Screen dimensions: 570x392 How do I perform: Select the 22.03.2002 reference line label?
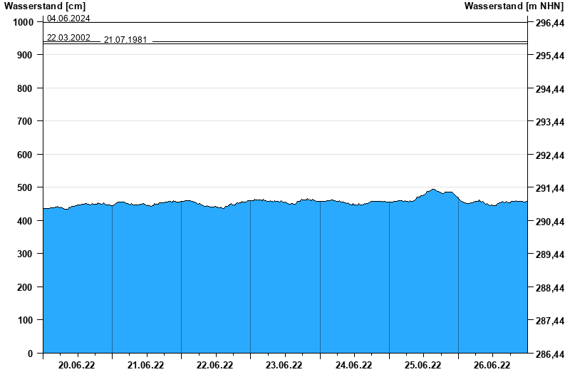[x=68, y=37]
